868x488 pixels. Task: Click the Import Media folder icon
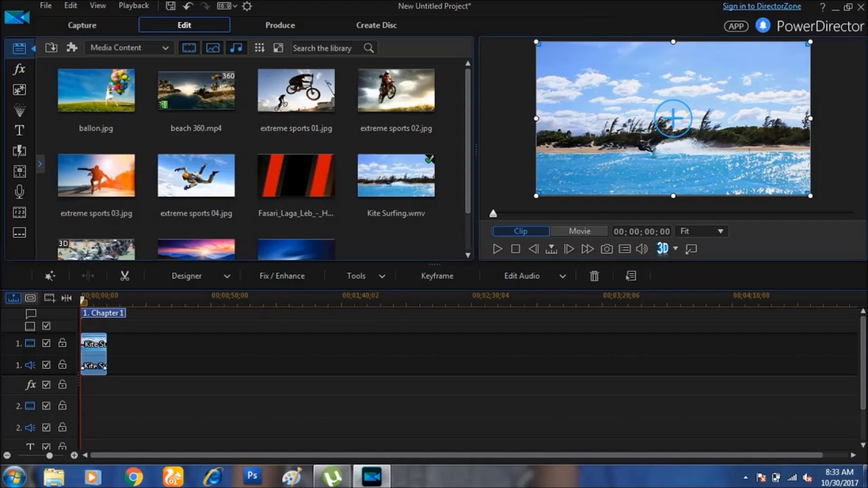(x=51, y=47)
